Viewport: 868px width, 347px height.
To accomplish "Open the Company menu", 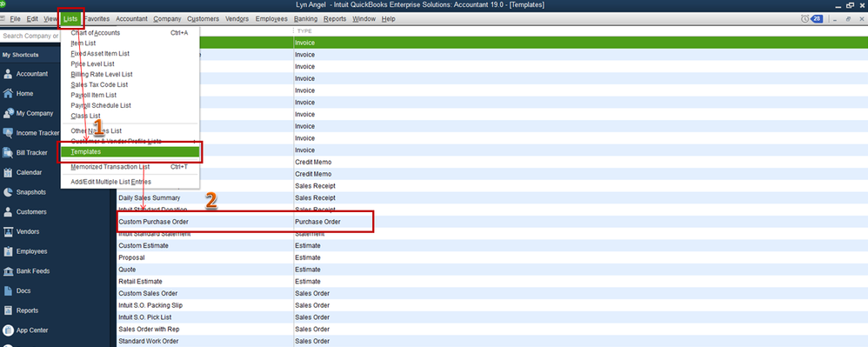I will [167, 19].
